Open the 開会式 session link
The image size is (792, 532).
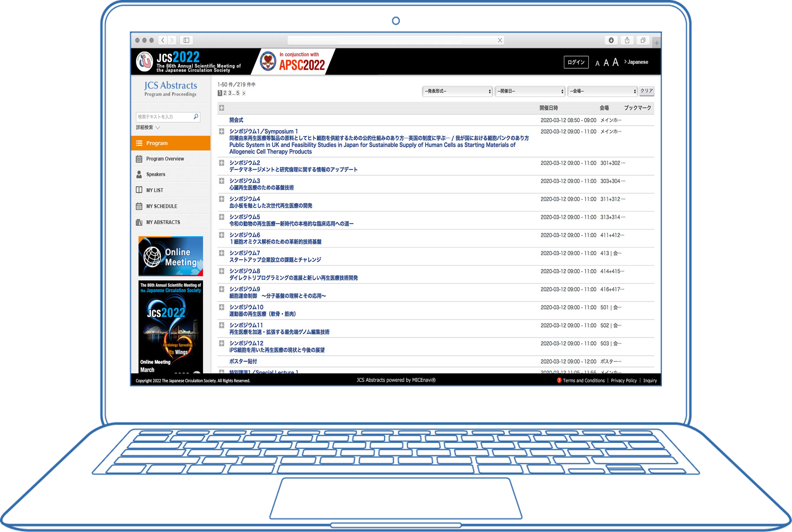[x=236, y=120]
